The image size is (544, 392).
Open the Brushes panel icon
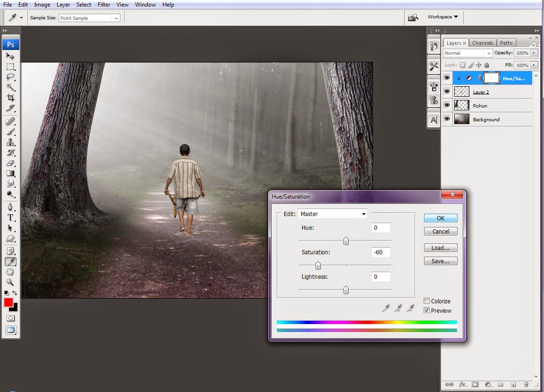[x=433, y=87]
